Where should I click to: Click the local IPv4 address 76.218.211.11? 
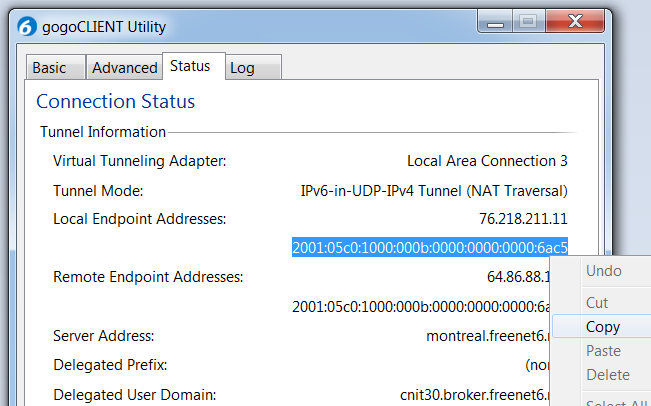[x=523, y=219]
